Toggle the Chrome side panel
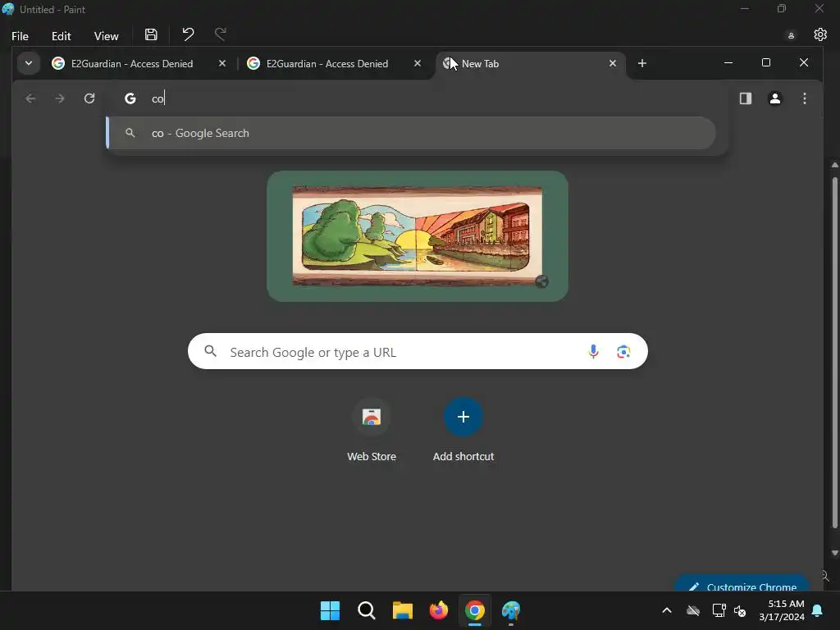Screen dimensions: 840x630 [745, 98]
